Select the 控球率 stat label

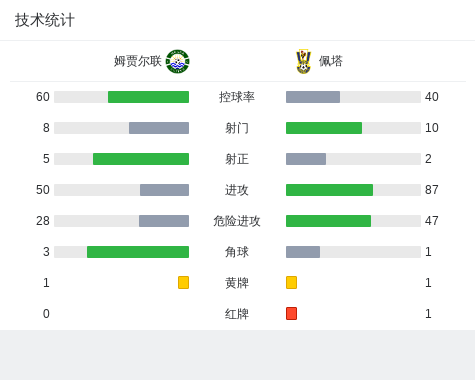[237, 97]
